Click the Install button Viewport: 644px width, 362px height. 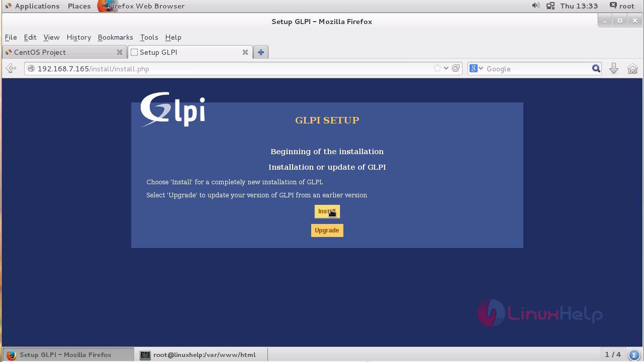tap(327, 211)
